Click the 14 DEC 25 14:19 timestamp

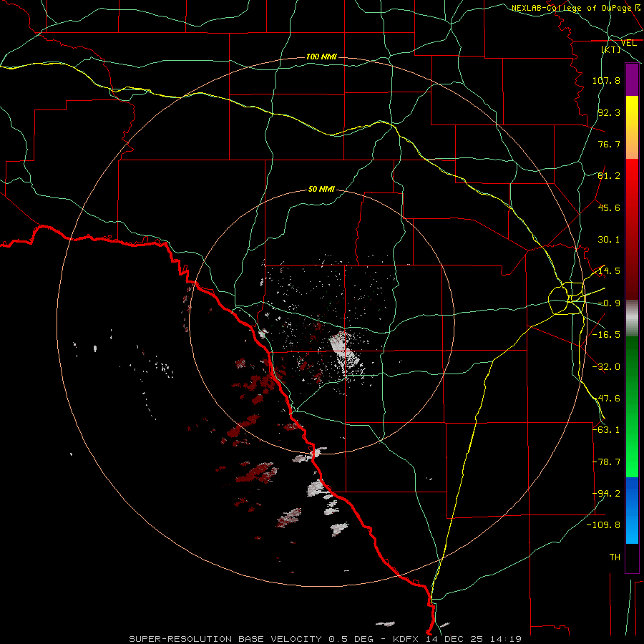click(x=473, y=639)
